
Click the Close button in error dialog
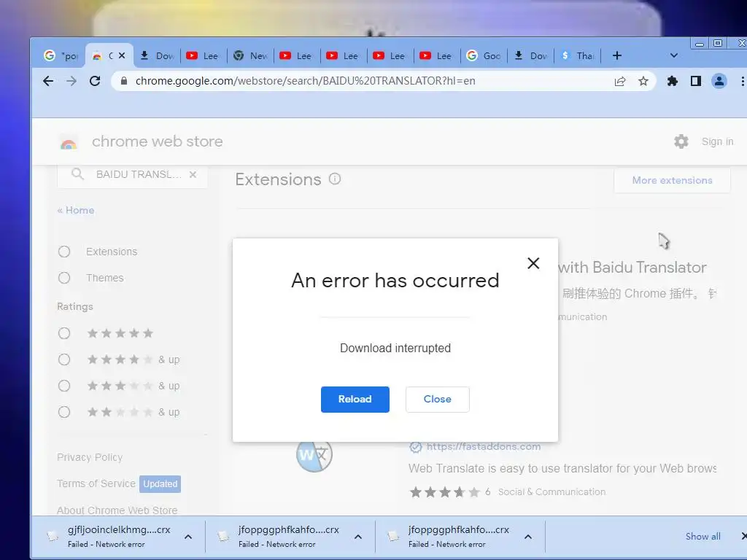(438, 399)
